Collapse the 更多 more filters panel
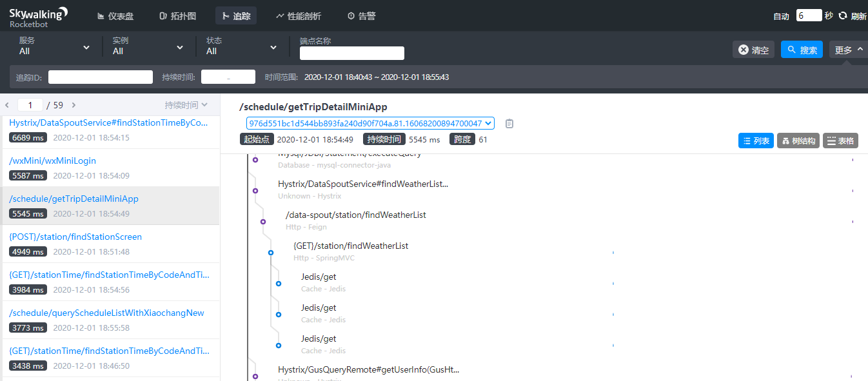The image size is (868, 381). [848, 50]
